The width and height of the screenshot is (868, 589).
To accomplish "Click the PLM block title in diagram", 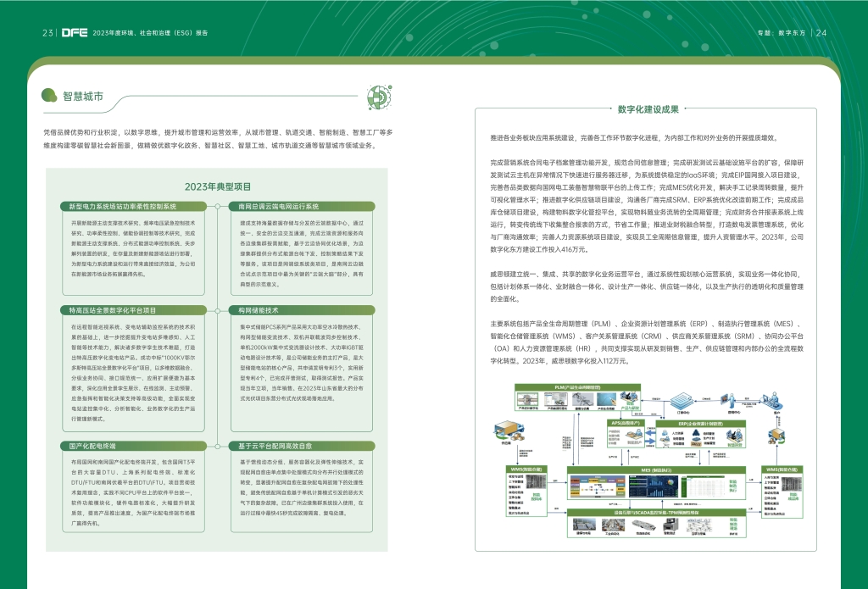I will [x=577, y=386].
